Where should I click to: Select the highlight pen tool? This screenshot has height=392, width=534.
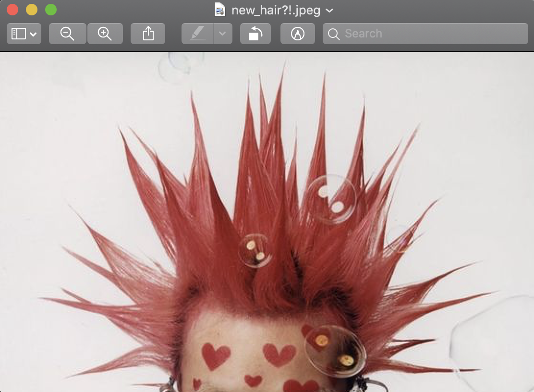pos(197,34)
